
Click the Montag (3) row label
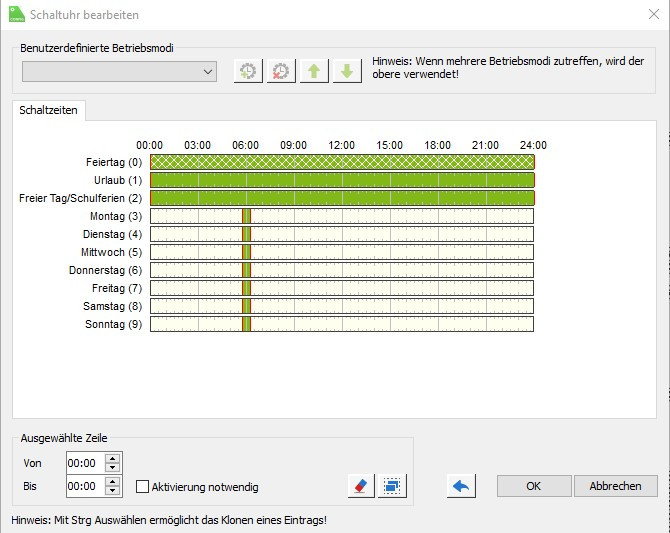coord(116,216)
